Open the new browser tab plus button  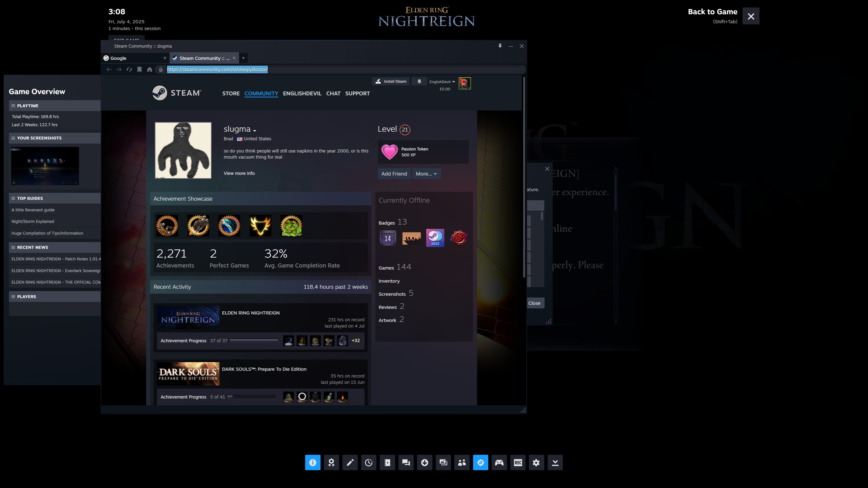[x=243, y=58]
